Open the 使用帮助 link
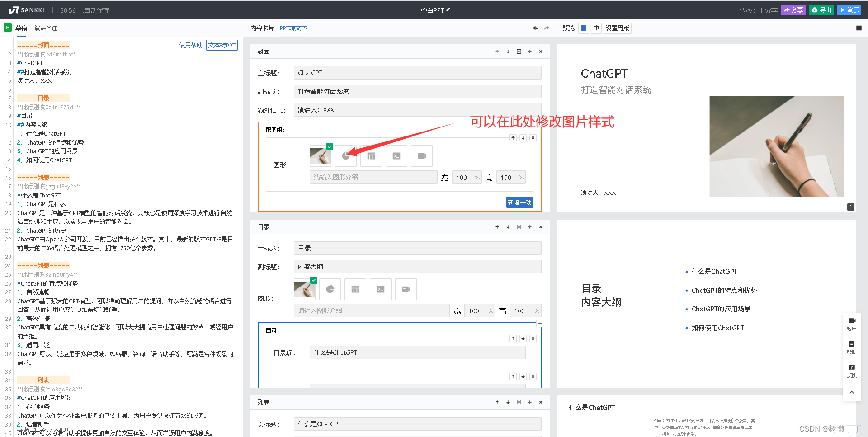Viewport: 868px width, 437px height. coord(191,45)
